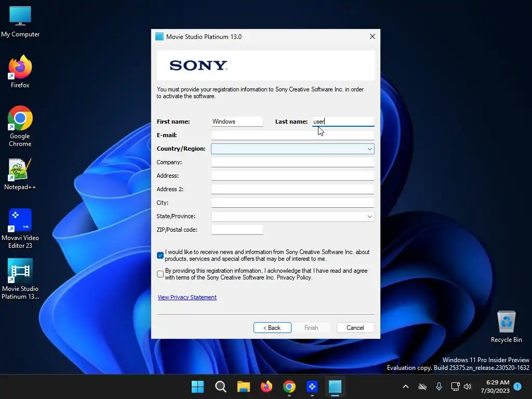532x399 pixels.
Task: Open Windows Start menu
Action: click(x=197, y=387)
